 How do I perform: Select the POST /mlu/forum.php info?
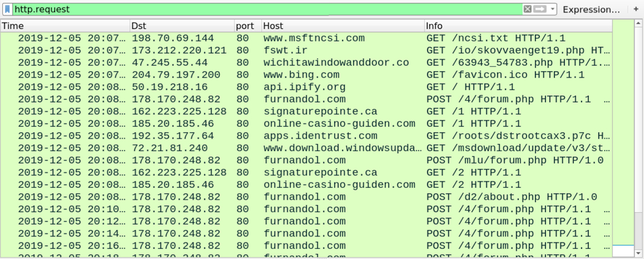[x=515, y=160]
